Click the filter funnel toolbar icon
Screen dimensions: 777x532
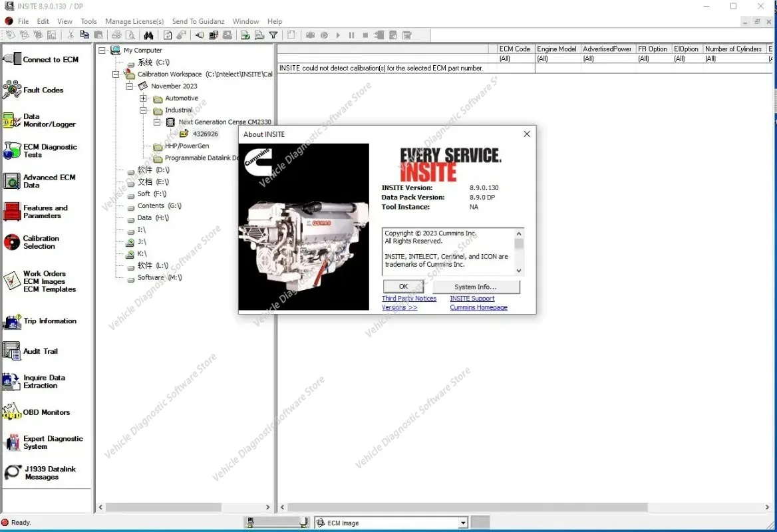273,35
